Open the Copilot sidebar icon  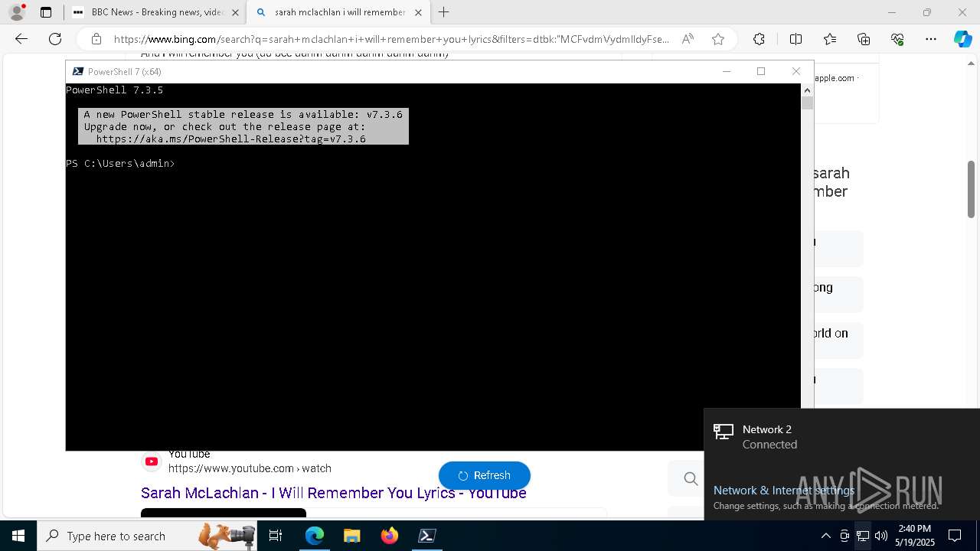point(963,39)
